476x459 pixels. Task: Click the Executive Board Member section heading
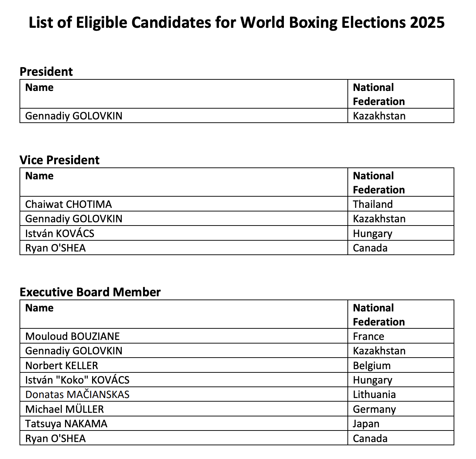tap(90, 292)
